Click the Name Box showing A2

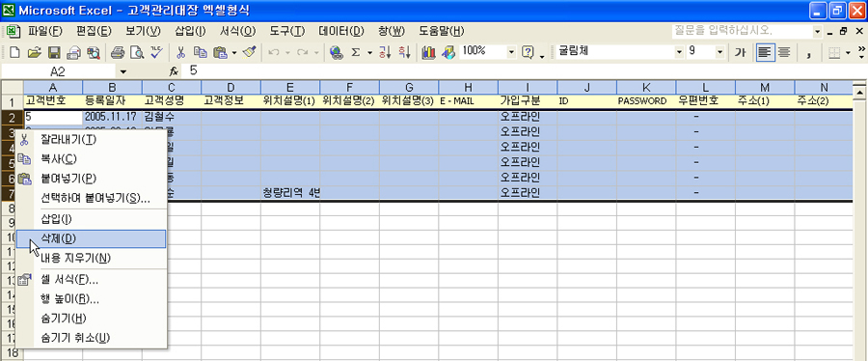coord(59,71)
